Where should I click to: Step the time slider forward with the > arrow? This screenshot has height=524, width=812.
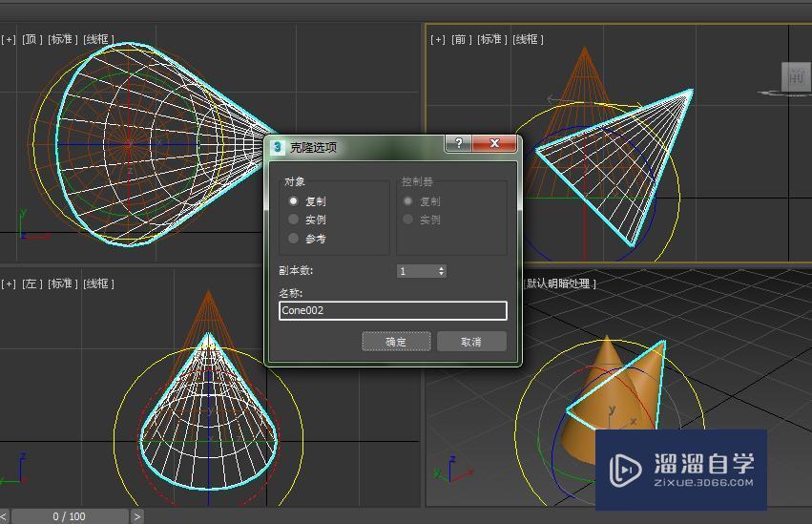136,516
